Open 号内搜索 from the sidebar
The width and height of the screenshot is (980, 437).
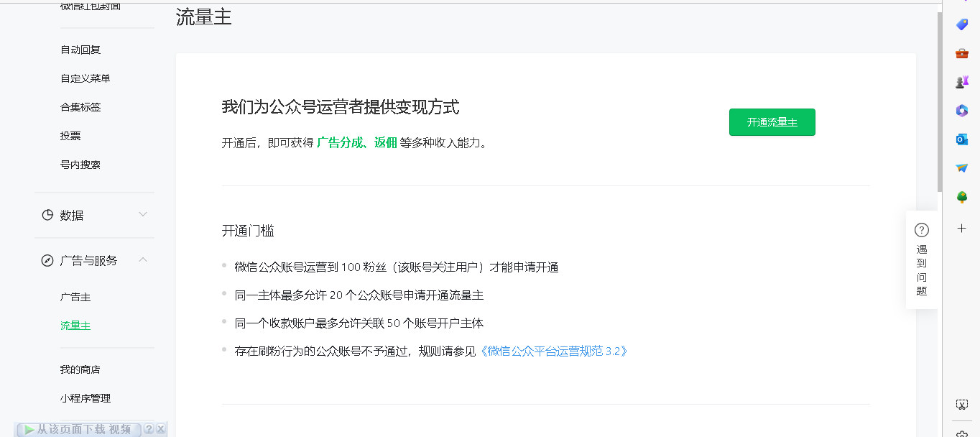(x=80, y=165)
